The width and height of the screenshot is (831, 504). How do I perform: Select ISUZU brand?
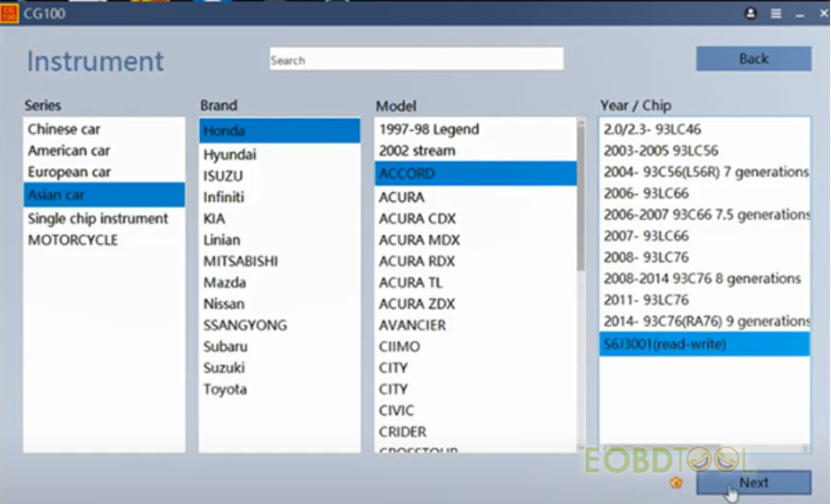[280, 176]
